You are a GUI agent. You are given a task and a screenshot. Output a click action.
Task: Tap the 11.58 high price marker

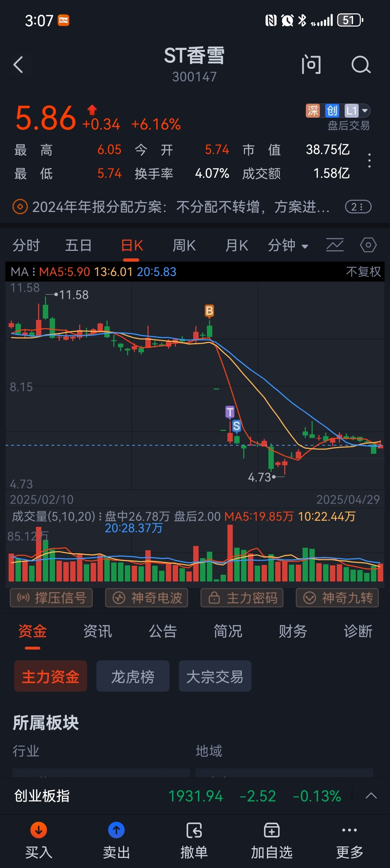point(73,295)
